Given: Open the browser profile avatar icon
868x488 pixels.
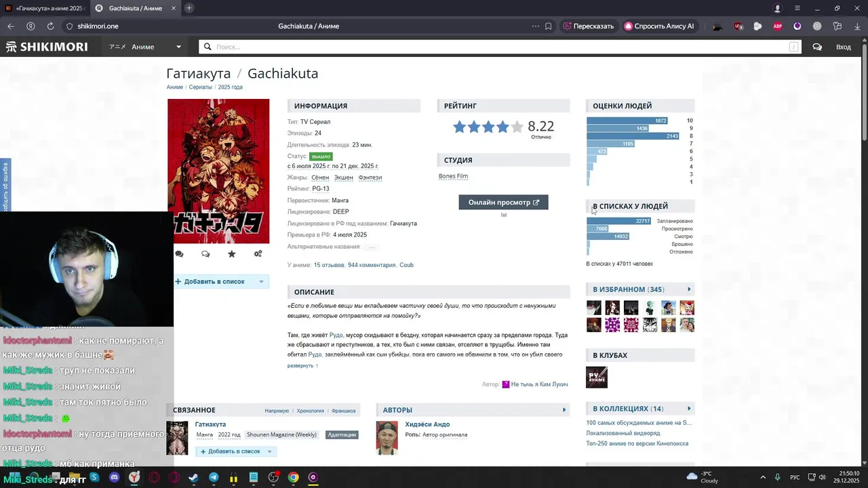Looking at the screenshot, I should [x=778, y=8].
